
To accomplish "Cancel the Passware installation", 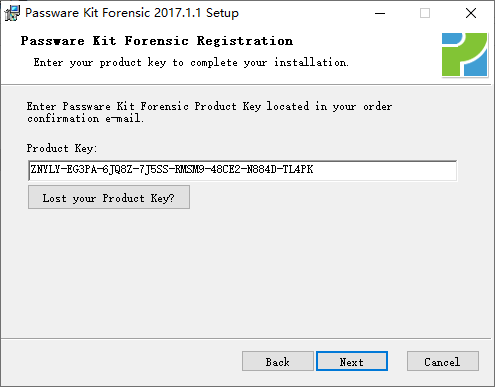I will [443, 361].
